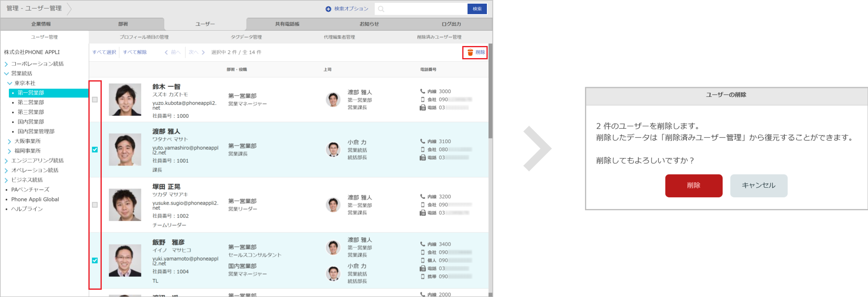Open 鈴木 一智's profile photo

(x=125, y=100)
